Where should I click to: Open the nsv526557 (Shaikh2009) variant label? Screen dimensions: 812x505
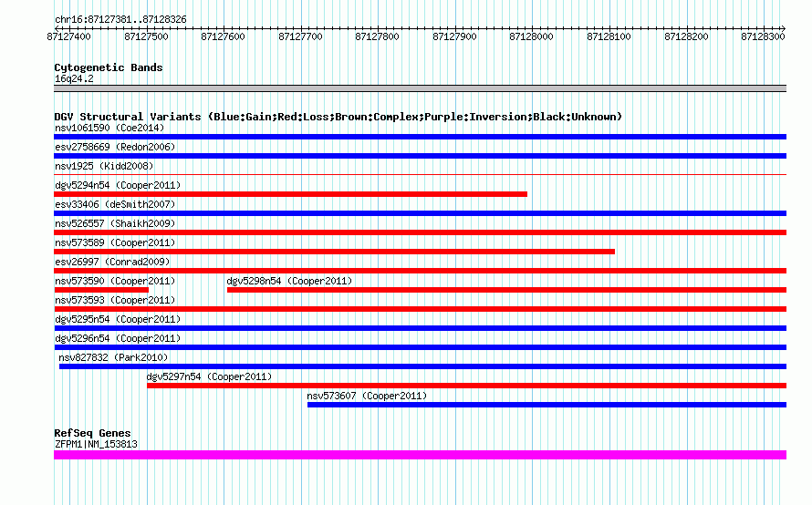[x=115, y=223]
